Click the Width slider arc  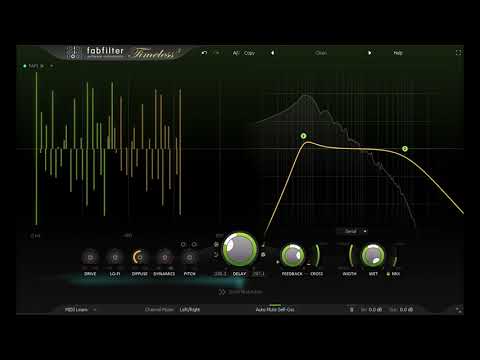point(351,256)
